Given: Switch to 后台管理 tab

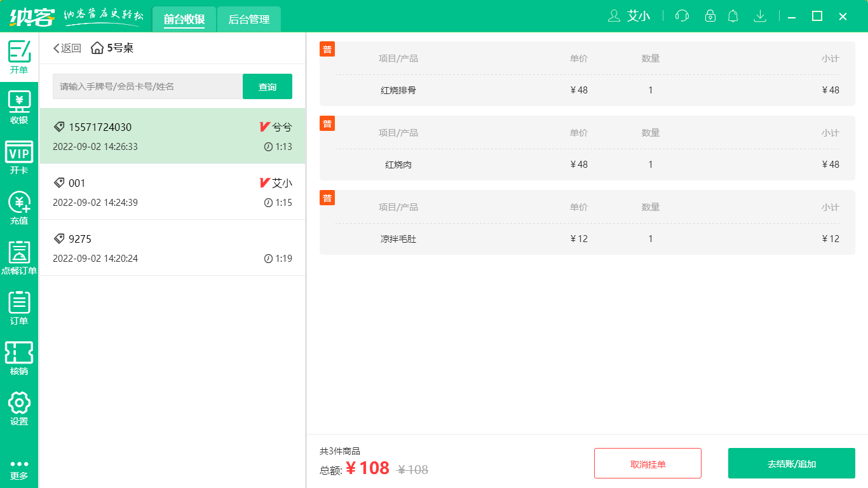Looking at the screenshot, I should tap(248, 20).
